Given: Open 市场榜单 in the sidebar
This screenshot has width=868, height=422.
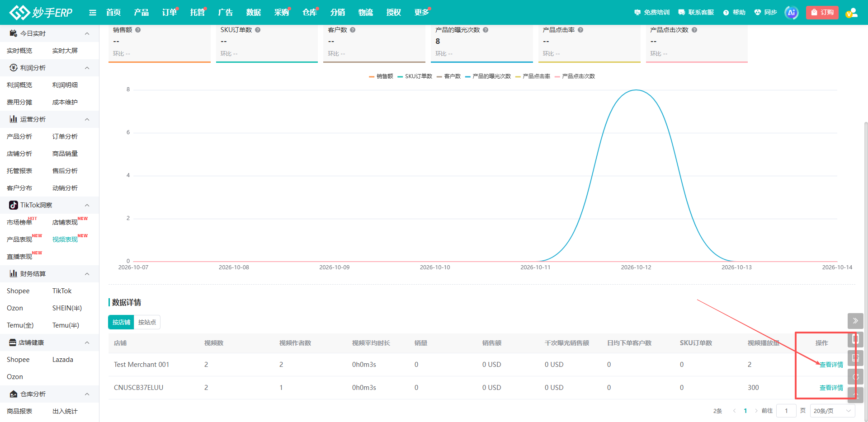Looking at the screenshot, I should click(x=19, y=222).
